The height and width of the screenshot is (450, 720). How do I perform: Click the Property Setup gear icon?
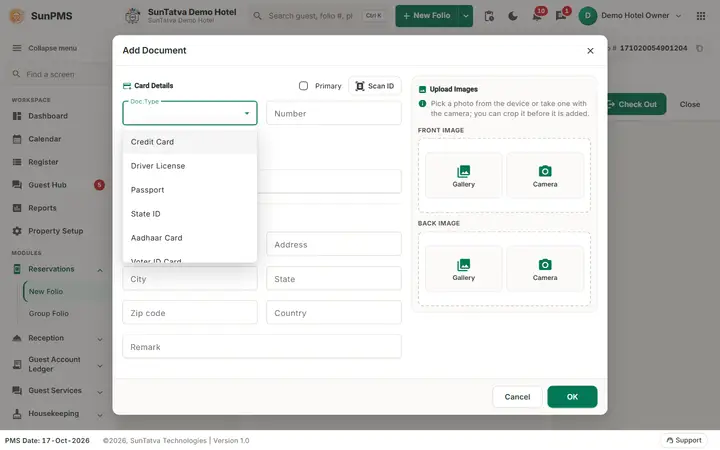(x=17, y=231)
